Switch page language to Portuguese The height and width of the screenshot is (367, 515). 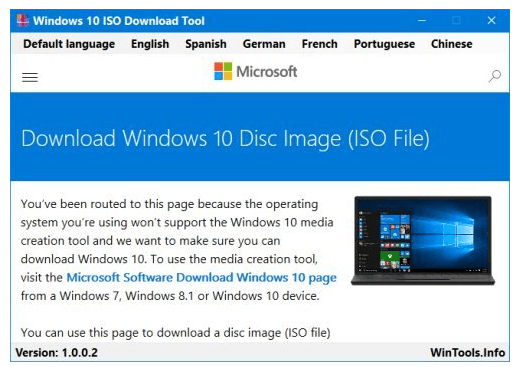coord(384,44)
